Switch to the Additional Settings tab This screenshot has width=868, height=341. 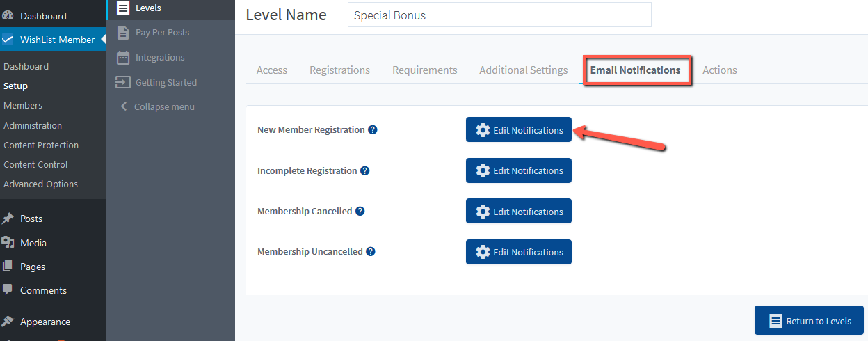click(524, 70)
